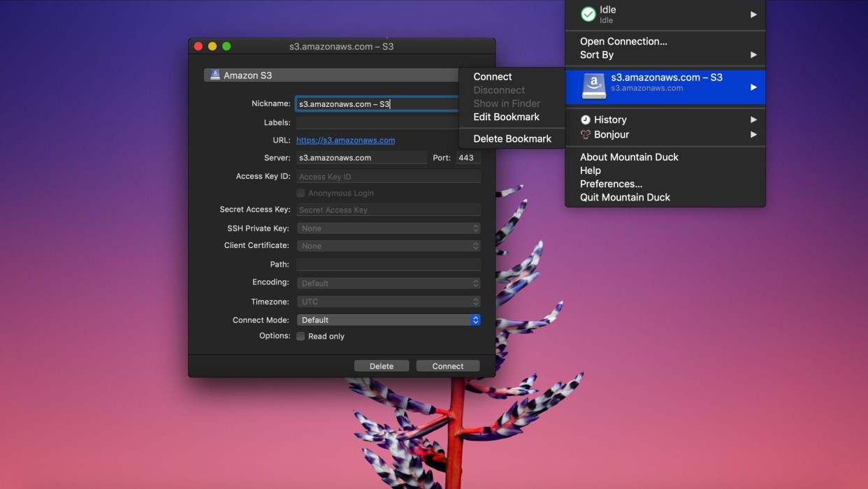Click the Nickname text field
Image resolution: width=868 pixels, height=489 pixels.
[x=377, y=104]
